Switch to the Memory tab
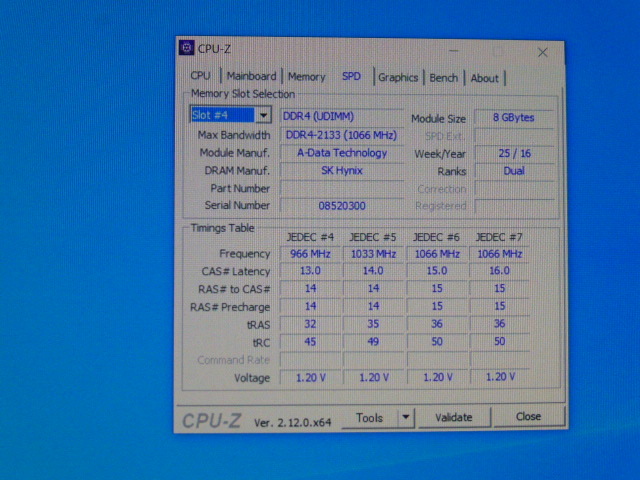This screenshot has height=480, width=640. (x=307, y=77)
